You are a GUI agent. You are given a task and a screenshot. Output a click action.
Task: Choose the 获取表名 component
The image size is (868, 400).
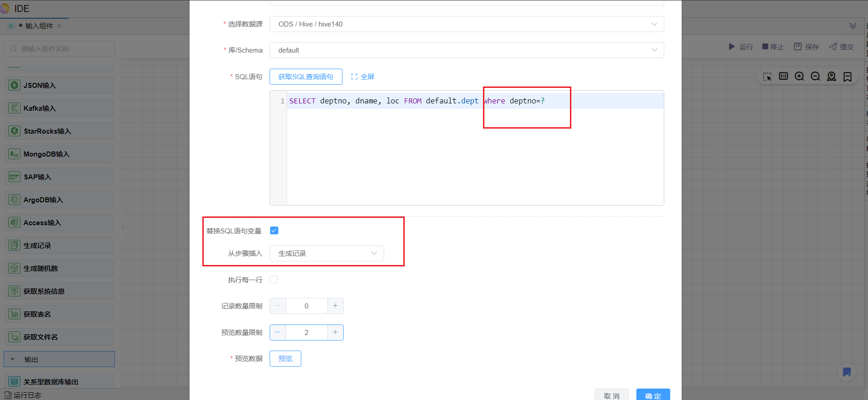(x=59, y=314)
